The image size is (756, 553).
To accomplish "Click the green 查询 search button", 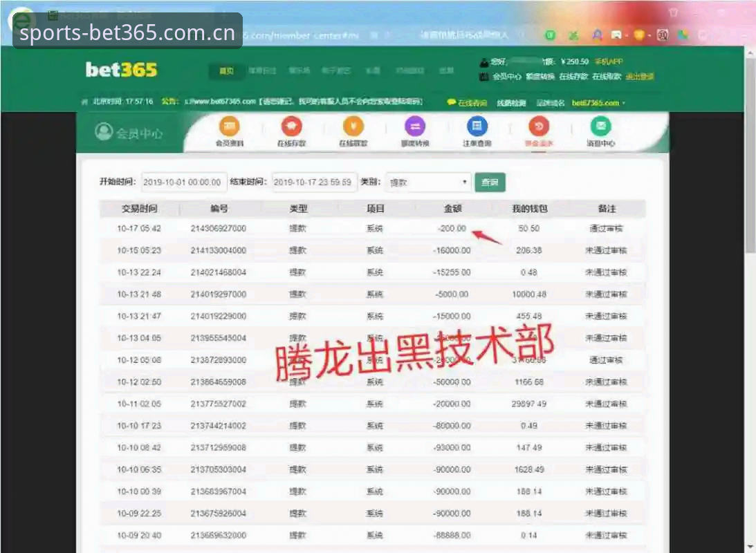I will (490, 182).
